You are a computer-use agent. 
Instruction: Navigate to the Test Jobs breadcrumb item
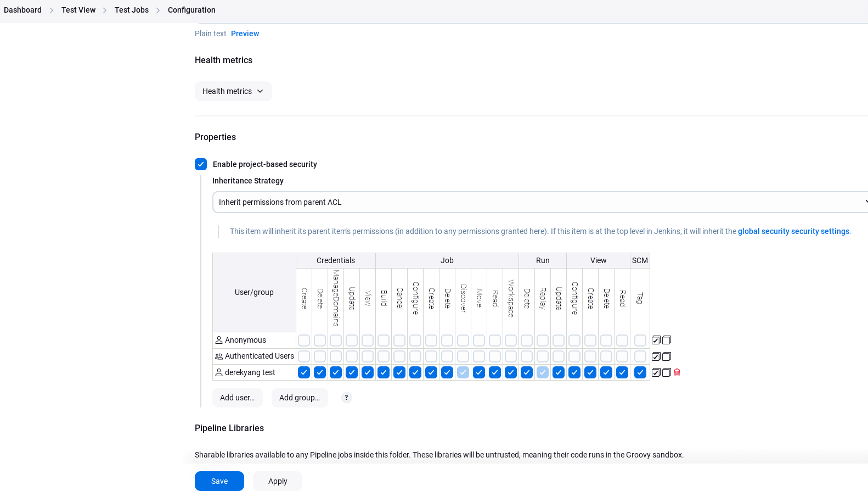point(132,10)
